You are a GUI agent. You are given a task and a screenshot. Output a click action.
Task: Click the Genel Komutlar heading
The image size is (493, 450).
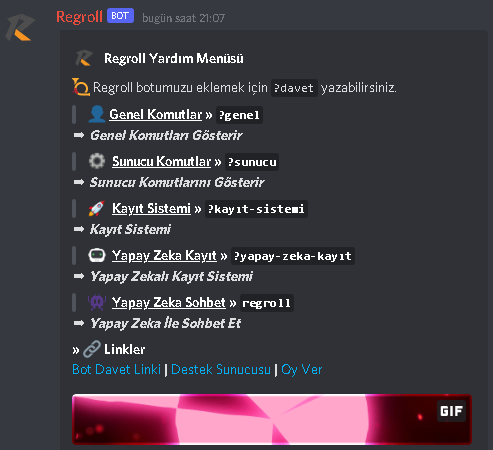pyautogui.click(x=156, y=114)
